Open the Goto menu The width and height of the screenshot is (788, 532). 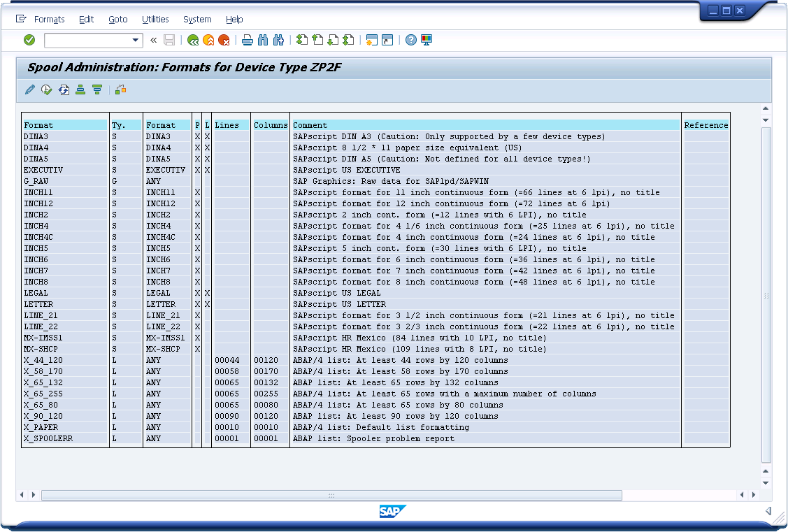[117, 20]
